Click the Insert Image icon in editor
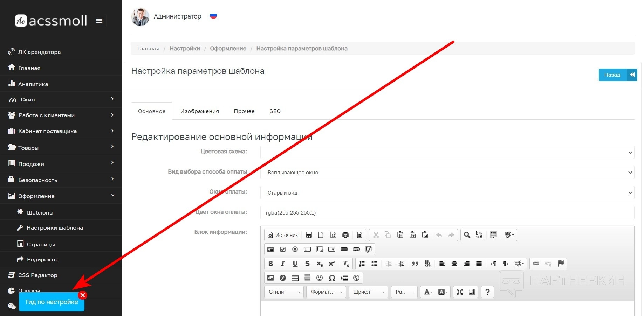This screenshot has height=316, width=644. point(270,278)
